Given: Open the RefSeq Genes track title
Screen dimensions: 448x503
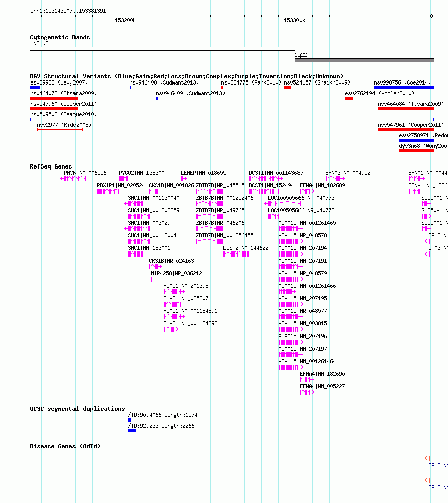Looking at the screenshot, I should (x=51, y=166).
